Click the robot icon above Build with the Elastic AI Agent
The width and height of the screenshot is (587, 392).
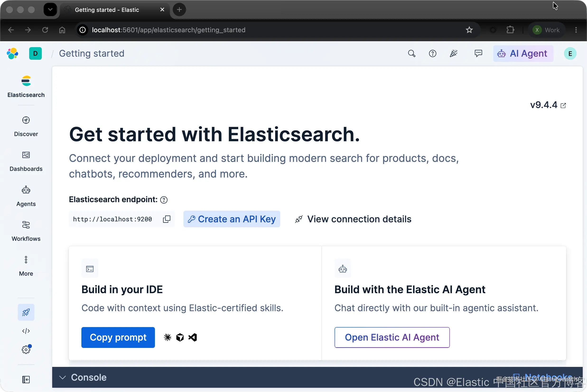[x=343, y=269]
